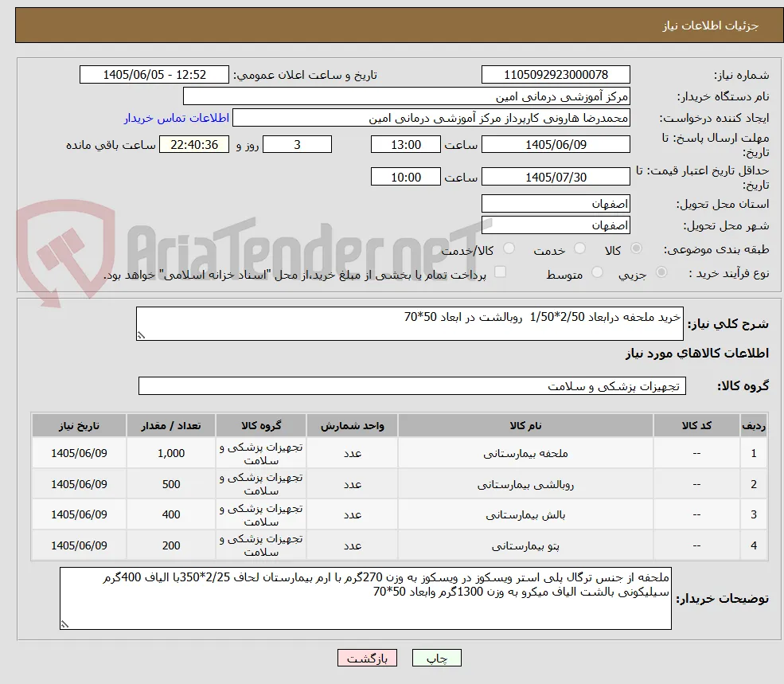This screenshot has width=784, height=684.
Task: Click the announcement date field 1405/06/05 - 12:52
Action: point(154,75)
